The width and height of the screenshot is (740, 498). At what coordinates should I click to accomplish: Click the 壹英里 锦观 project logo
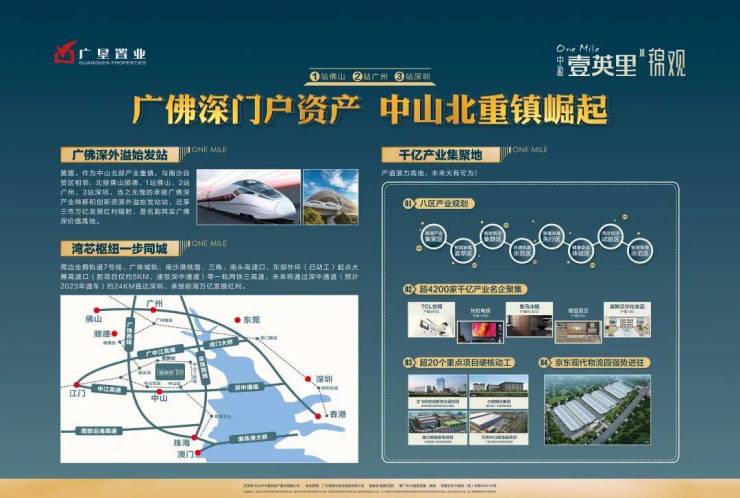(x=621, y=61)
